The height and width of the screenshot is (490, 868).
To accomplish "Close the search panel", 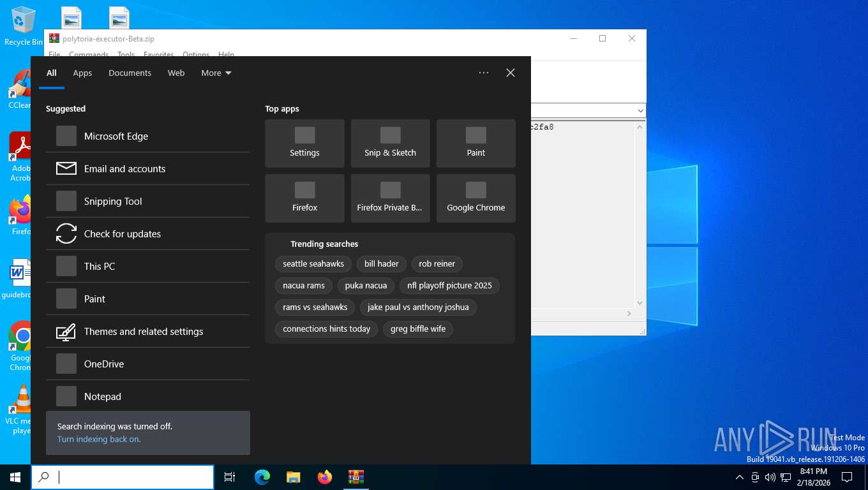I will tap(511, 73).
